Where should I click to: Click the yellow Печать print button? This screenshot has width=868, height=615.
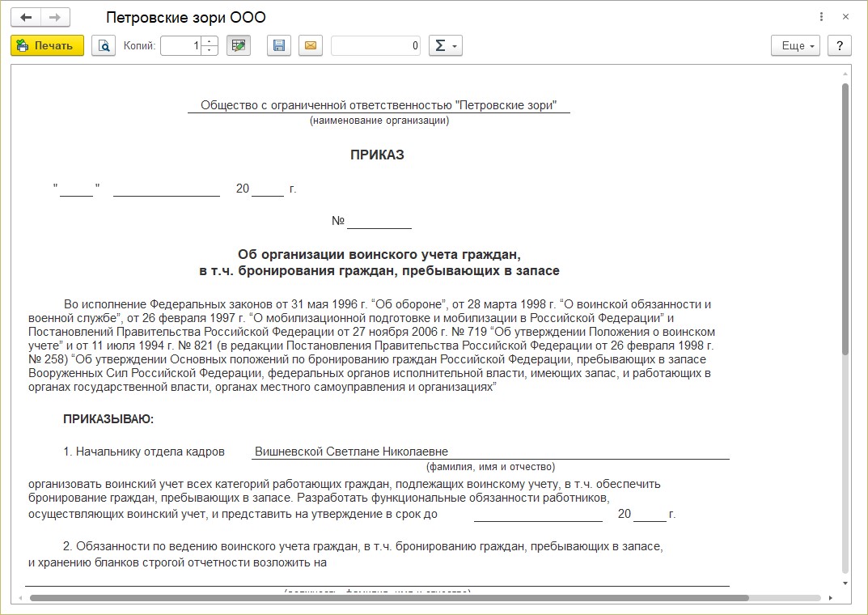[x=47, y=45]
